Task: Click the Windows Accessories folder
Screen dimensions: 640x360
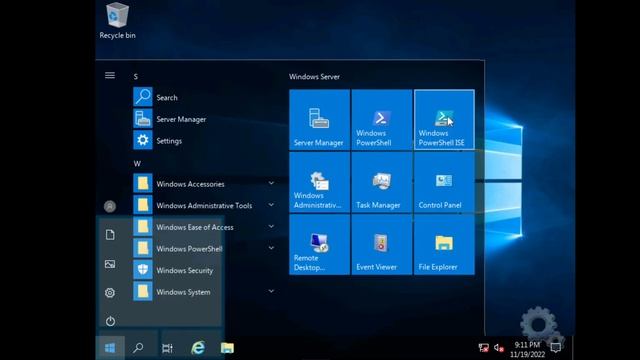Action: tap(204, 184)
